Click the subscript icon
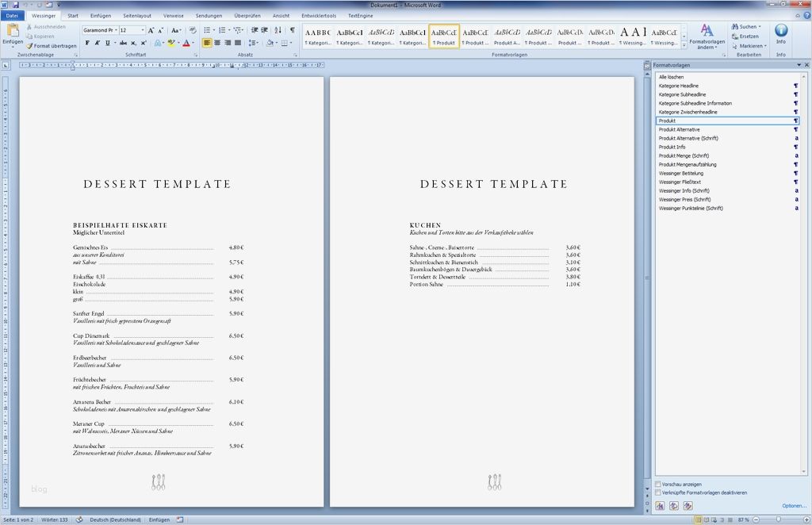This screenshot has width=812, height=525. click(133, 42)
